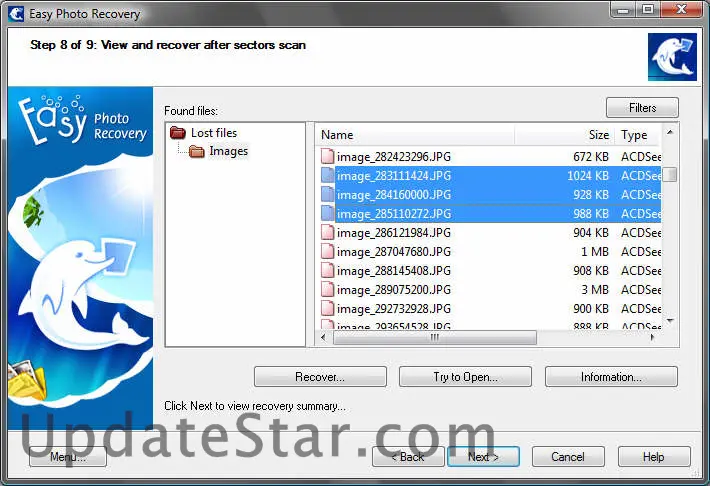Sort files by Size column header

[564, 135]
